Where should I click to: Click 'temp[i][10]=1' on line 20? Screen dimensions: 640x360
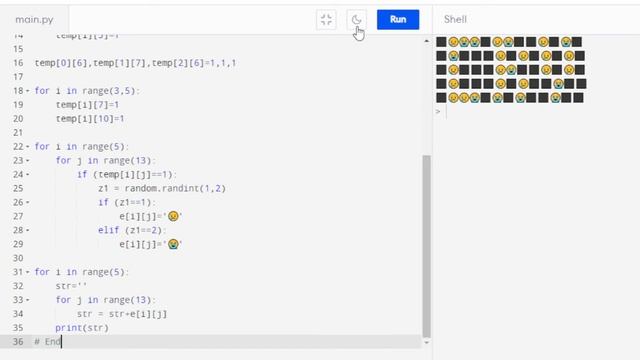click(90, 119)
